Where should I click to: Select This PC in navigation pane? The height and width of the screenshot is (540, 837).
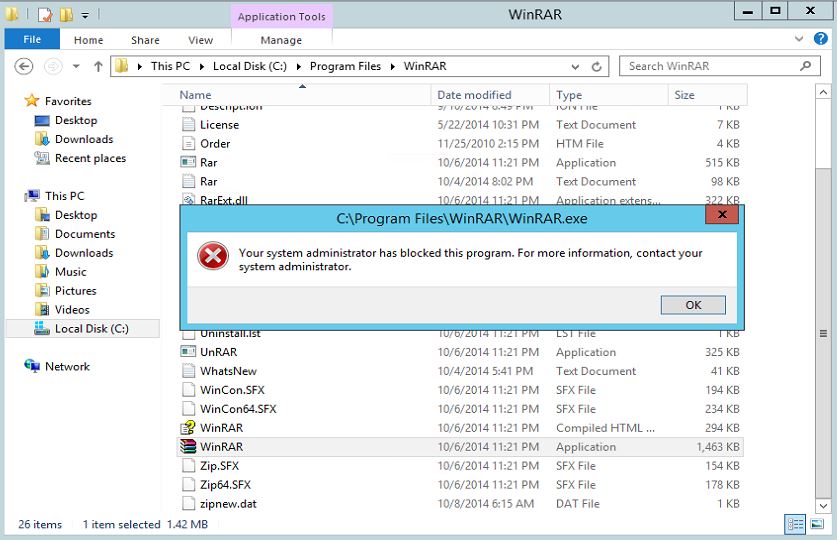64,196
